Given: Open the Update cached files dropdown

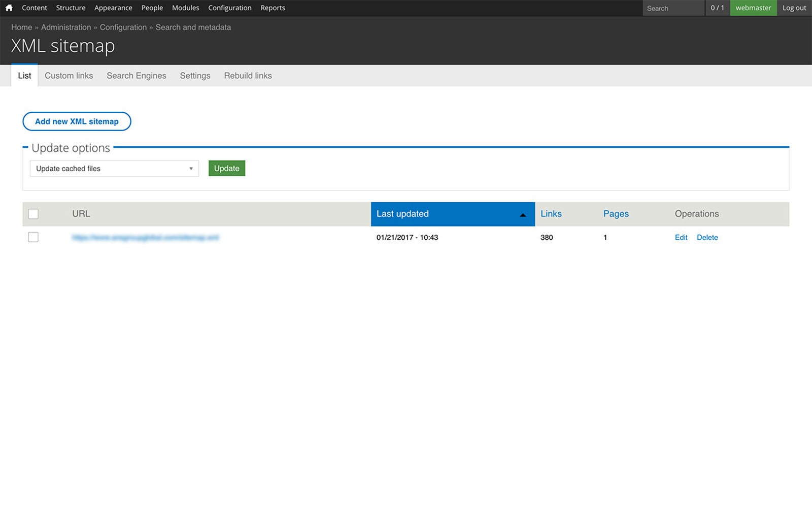Looking at the screenshot, I should [x=114, y=169].
